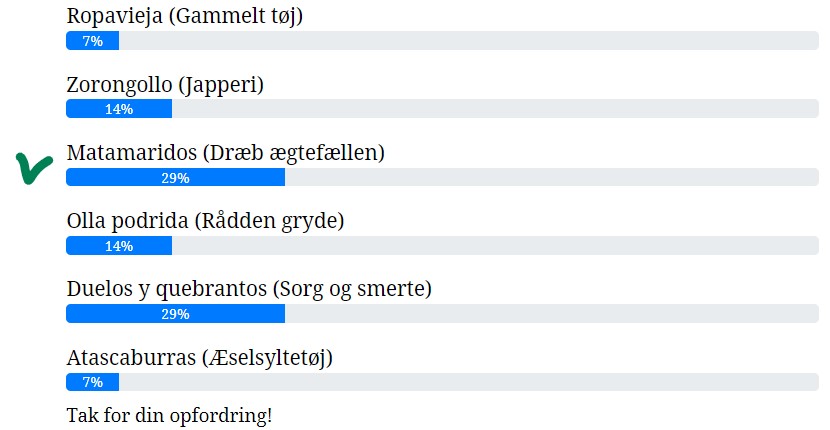Click the 29% blue bar under Duelos y quebrantos
The height and width of the screenshot is (430, 830).
(175, 314)
